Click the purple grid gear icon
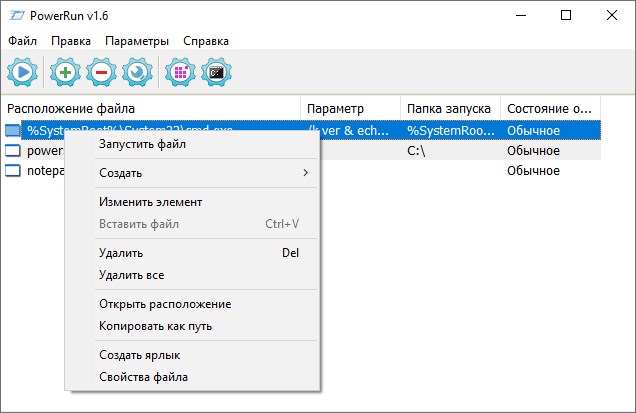The image size is (636, 413). 180,72
